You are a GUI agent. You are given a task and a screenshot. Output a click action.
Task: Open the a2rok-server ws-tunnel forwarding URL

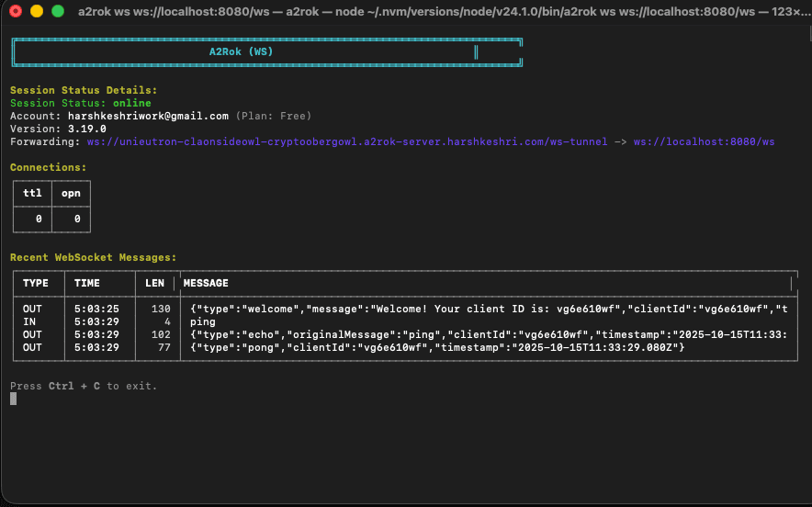[x=346, y=142]
